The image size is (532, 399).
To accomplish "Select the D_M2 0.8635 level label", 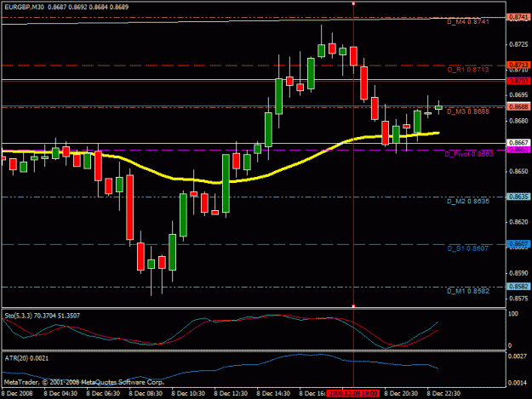I will pos(468,202).
